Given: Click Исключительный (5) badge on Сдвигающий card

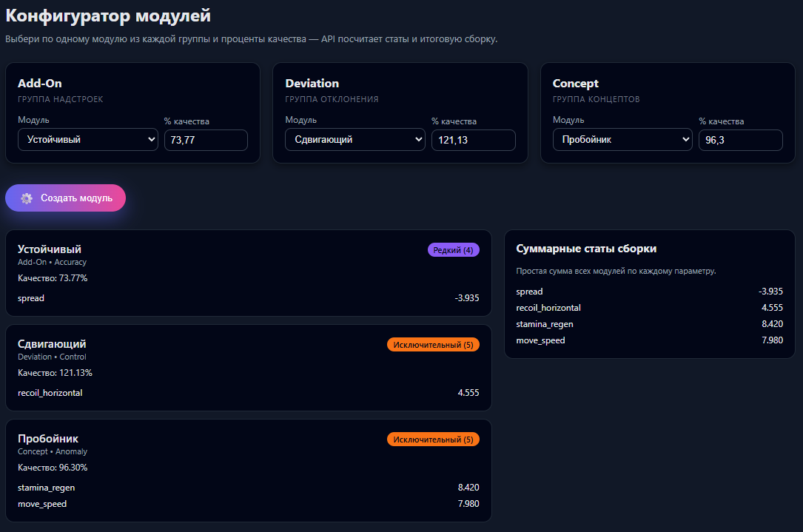Looking at the screenshot, I should (x=433, y=345).
